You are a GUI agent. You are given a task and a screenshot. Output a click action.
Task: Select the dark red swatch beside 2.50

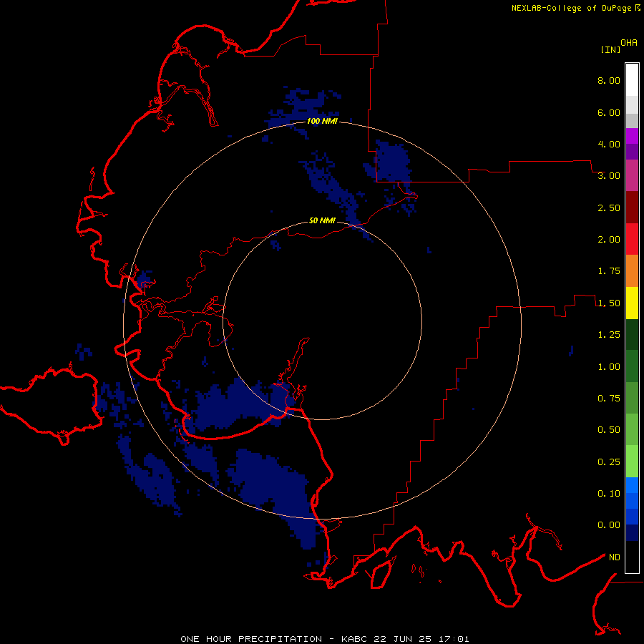click(x=632, y=208)
